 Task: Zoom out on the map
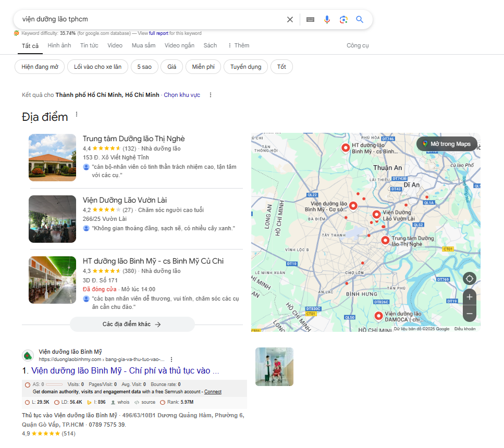[469, 314]
